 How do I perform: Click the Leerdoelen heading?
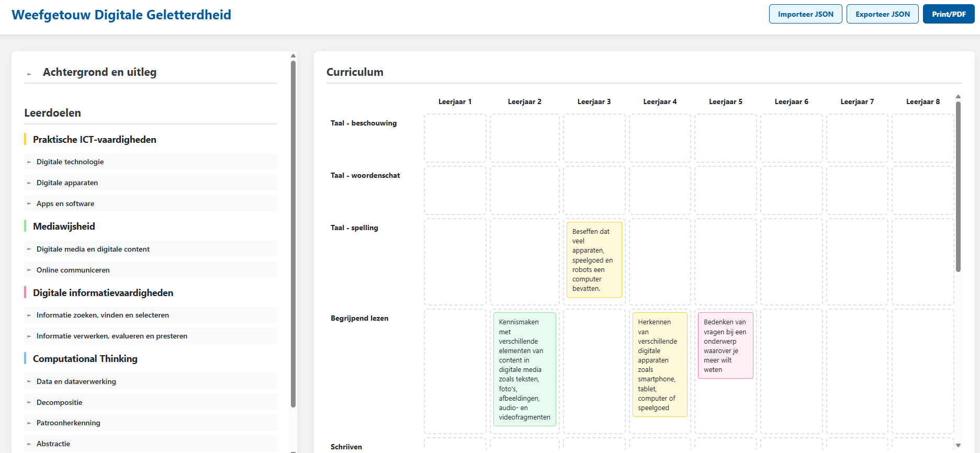coord(52,113)
